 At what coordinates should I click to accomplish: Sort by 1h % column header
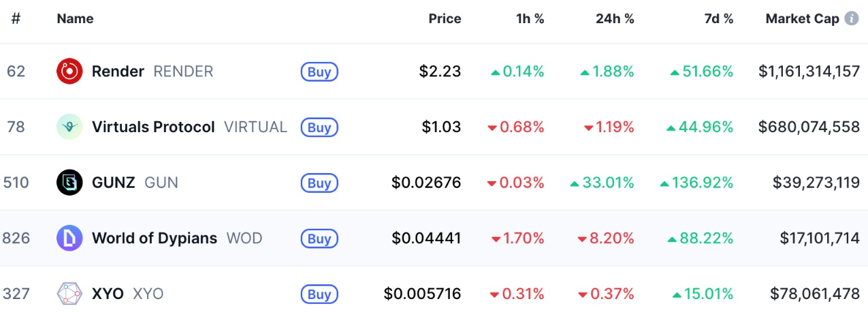(x=530, y=19)
